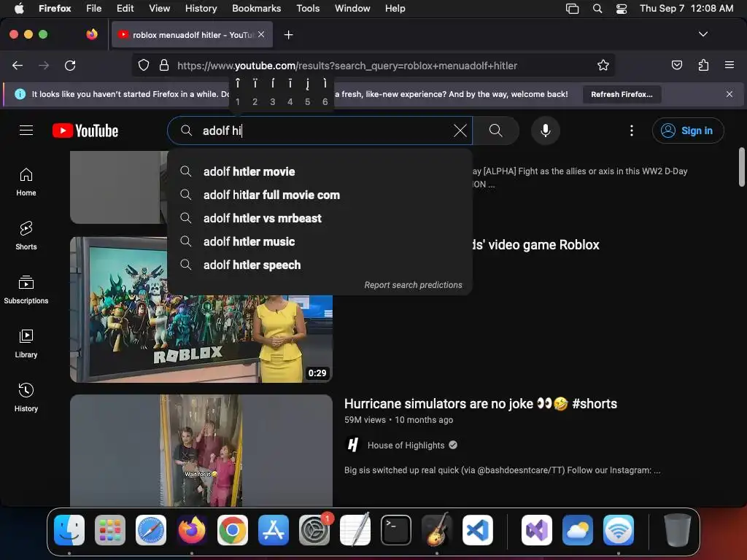The width and height of the screenshot is (747, 560).
Task: Open Terminal from the dock
Action: click(396, 530)
